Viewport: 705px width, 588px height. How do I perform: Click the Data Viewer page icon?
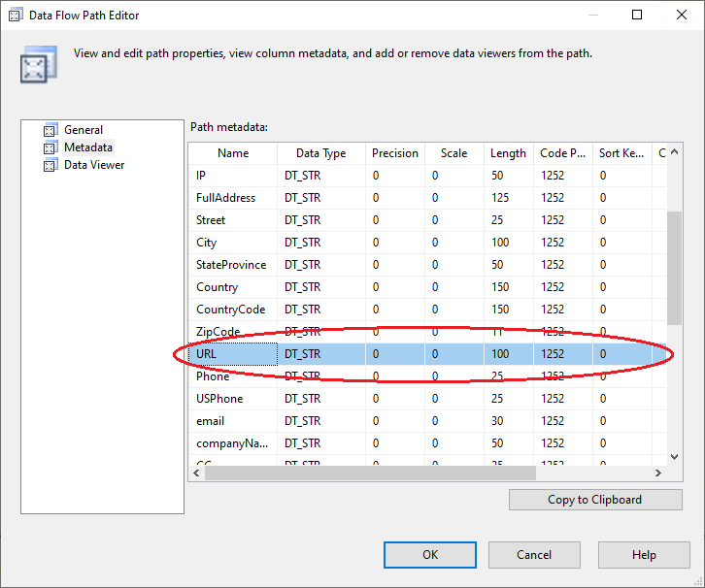(50, 165)
